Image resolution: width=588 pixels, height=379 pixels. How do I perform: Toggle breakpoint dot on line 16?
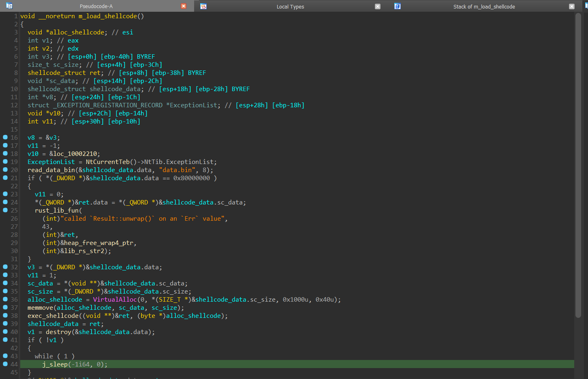click(5, 137)
